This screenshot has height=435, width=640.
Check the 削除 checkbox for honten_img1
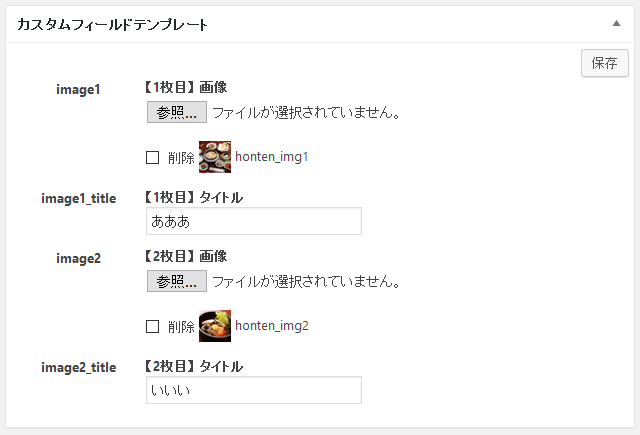click(153, 158)
